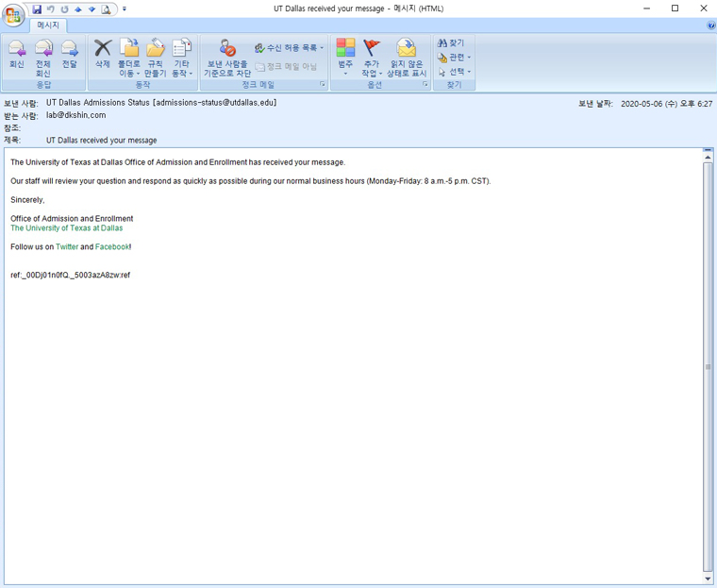Click the message body scrollbar up arrow
The width and height of the screenshot is (717, 588).
pos(708,158)
